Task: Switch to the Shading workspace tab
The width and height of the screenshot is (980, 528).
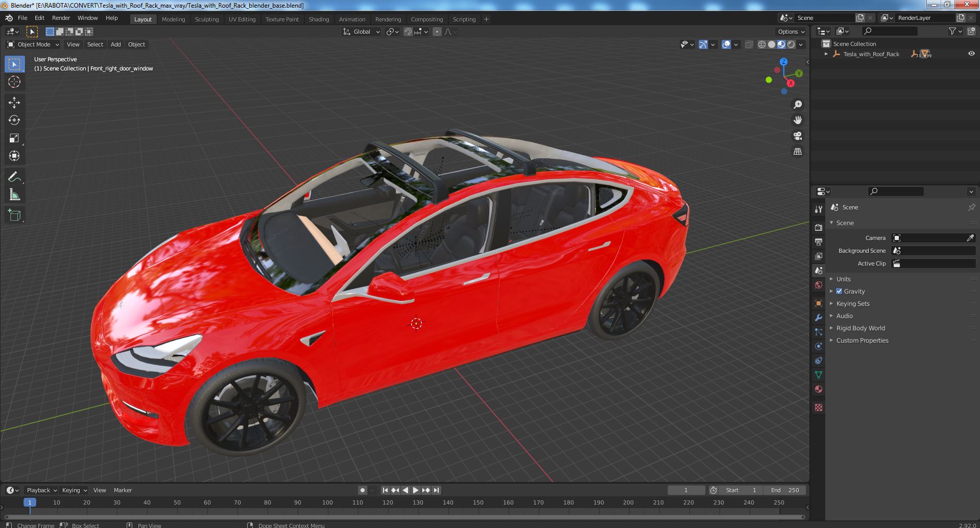Action: [319, 19]
